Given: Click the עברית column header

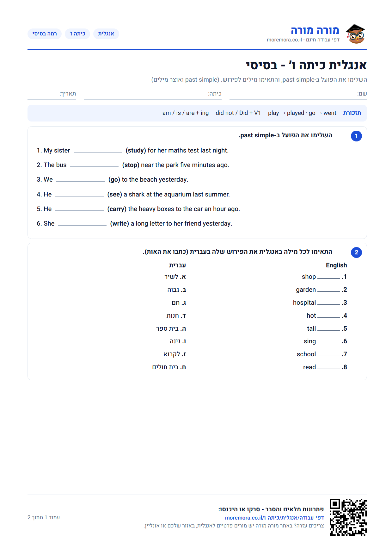Looking at the screenshot, I should (x=177, y=265).
